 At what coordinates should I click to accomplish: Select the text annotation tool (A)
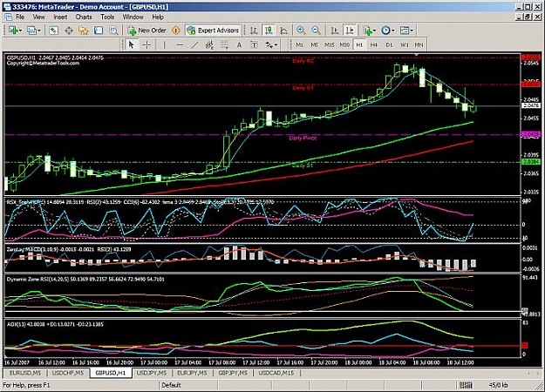239,44
